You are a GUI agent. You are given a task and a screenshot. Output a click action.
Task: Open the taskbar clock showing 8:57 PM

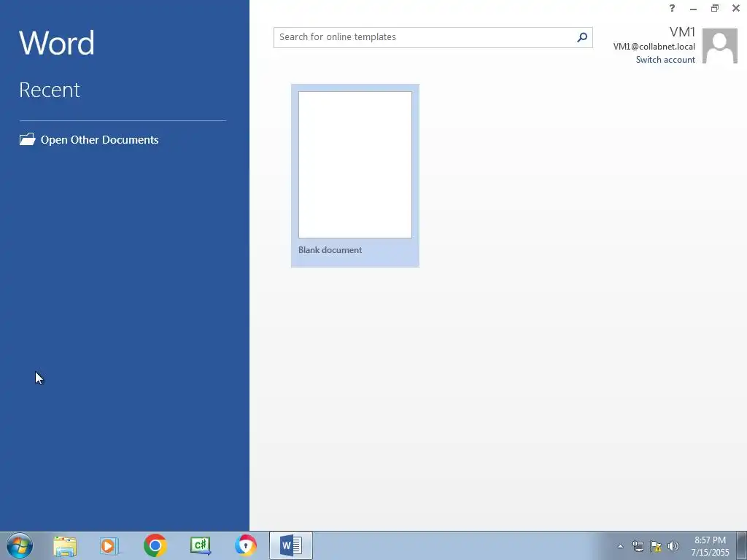click(x=710, y=546)
